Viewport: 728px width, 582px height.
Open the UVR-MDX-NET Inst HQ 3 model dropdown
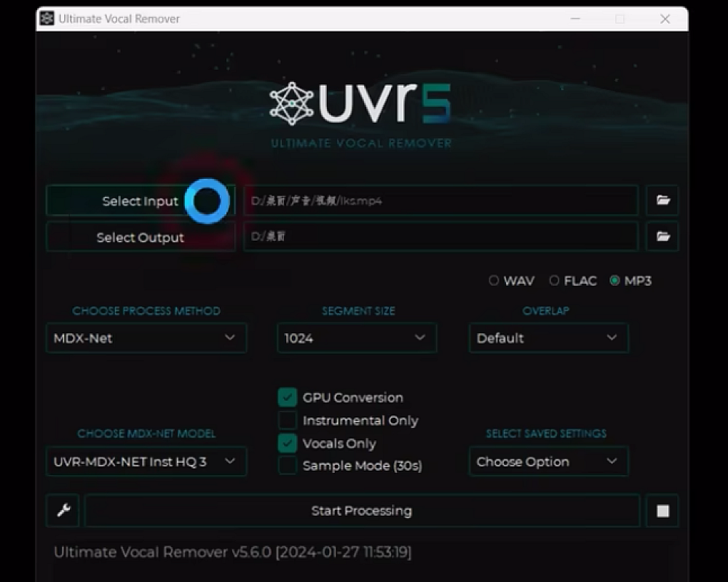[146, 462]
